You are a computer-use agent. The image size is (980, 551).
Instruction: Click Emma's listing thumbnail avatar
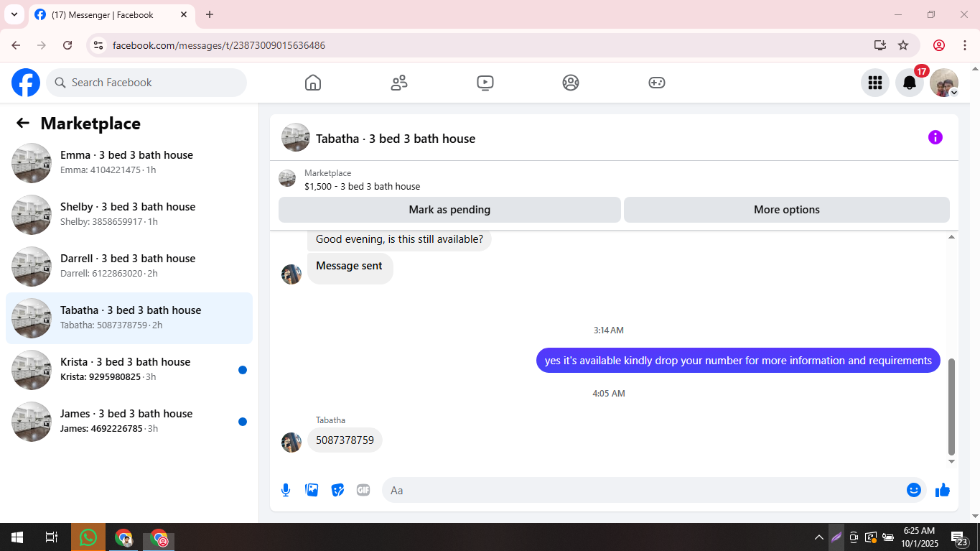point(32,163)
